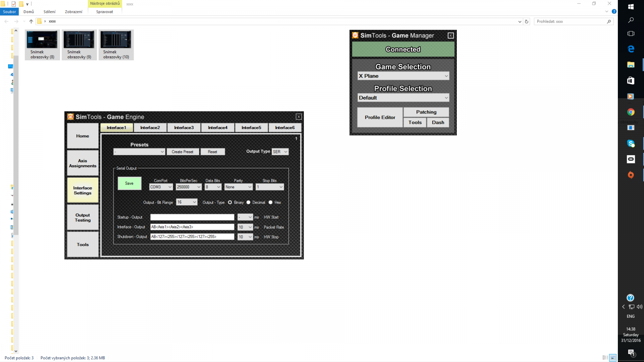Screen dimensions: 644x362
Task: Close the SimTools Game Engine window
Action: point(299,117)
